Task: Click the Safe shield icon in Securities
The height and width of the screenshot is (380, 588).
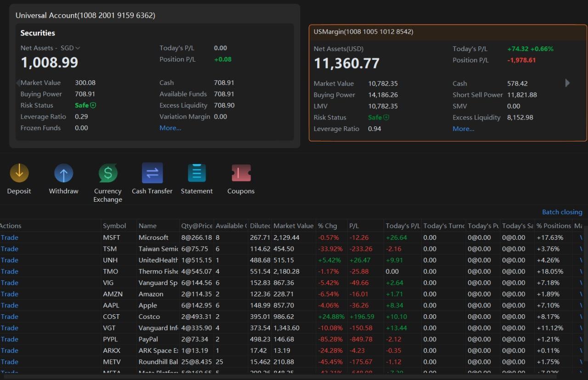Action: [93, 105]
